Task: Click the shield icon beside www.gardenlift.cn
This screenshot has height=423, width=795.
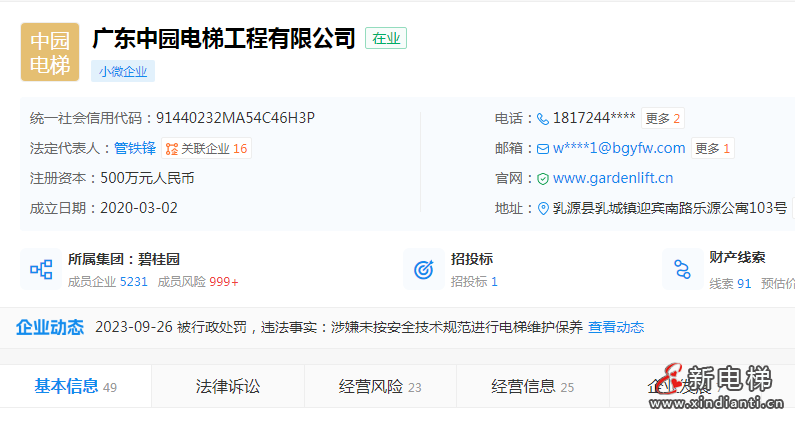Action: coord(543,179)
